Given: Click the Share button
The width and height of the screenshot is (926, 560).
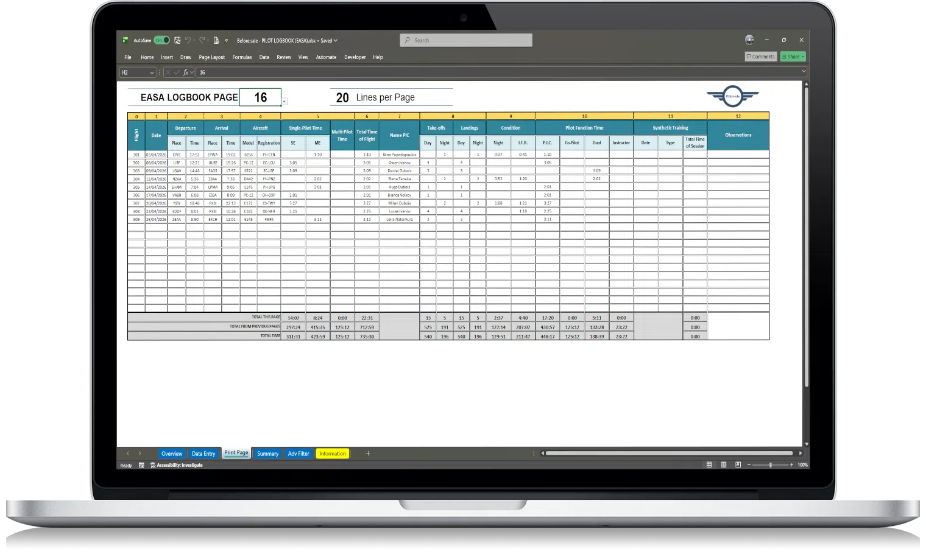Looking at the screenshot, I should (x=793, y=57).
